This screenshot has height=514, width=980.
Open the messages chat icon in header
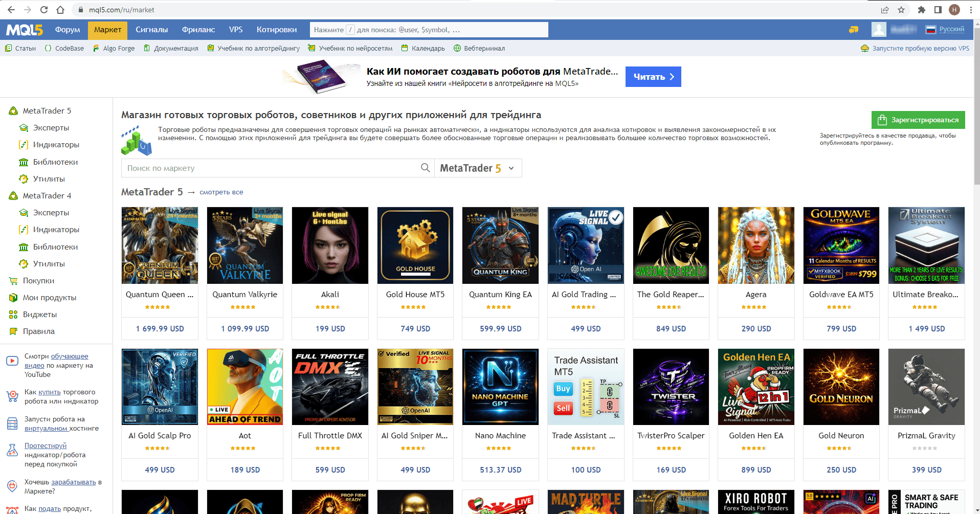[x=854, y=30]
